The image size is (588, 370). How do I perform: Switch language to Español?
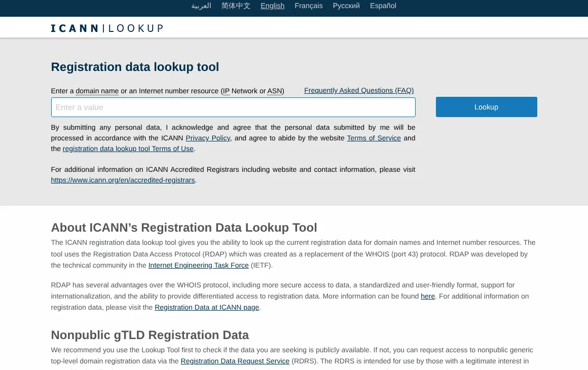pyautogui.click(x=383, y=6)
